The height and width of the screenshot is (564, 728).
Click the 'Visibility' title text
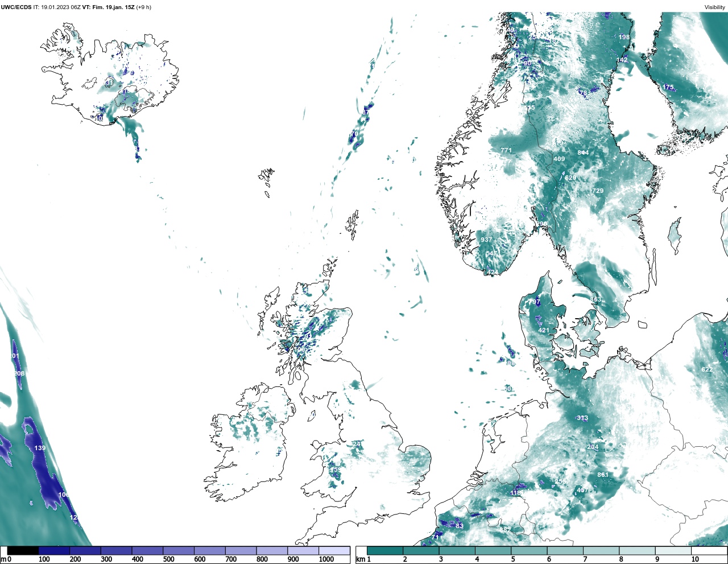pos(715,7)
